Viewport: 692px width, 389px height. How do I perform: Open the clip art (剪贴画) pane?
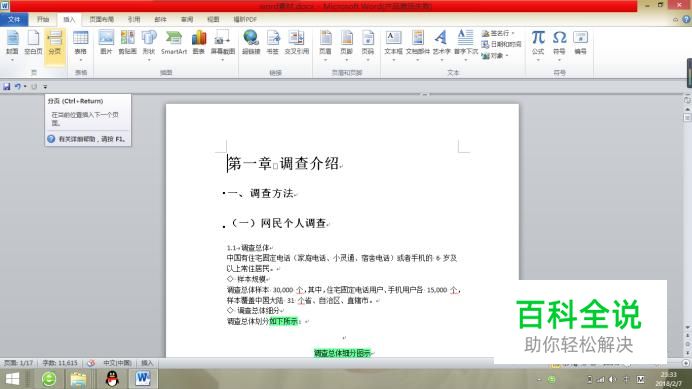click(128, 43)
